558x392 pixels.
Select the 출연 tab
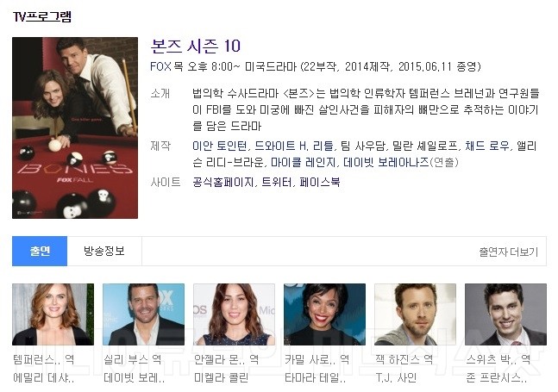[40, 251]
